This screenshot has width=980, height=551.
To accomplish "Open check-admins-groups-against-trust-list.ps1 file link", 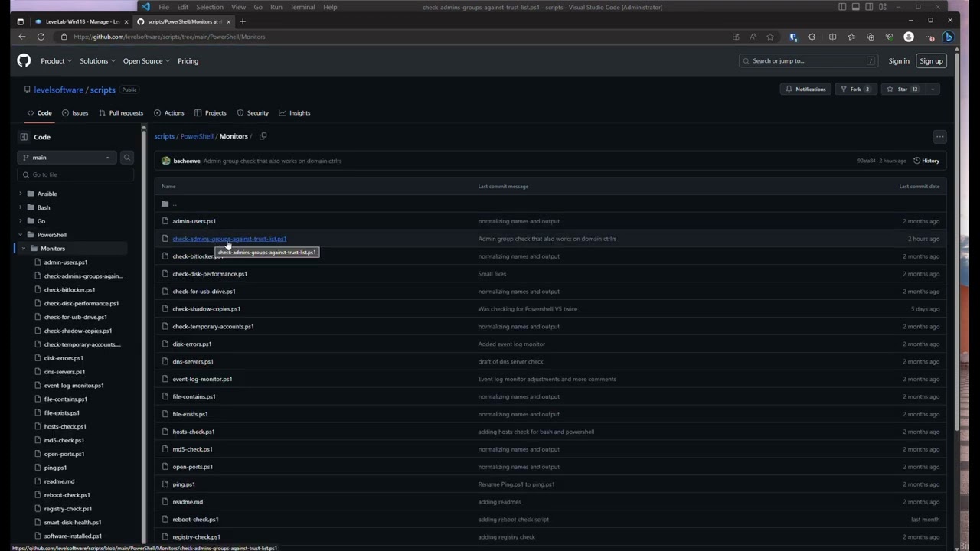I will point(229,239).
